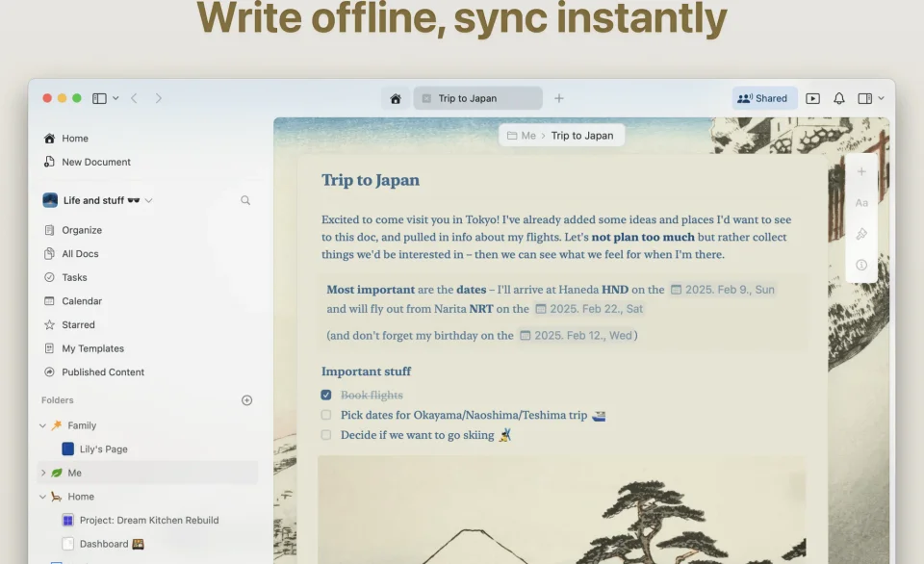
Task: Collapse the Family folder
Action: (x=42, y=425)
